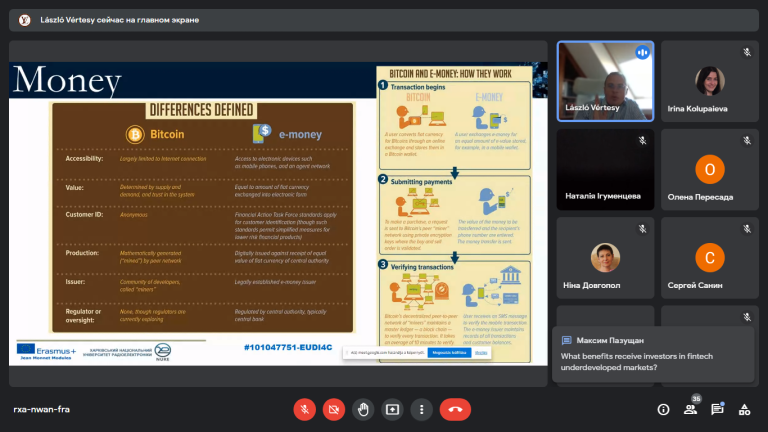Show the participants list with 35 badge
This screenshot has width=768, height=432.
coord(691,409)
